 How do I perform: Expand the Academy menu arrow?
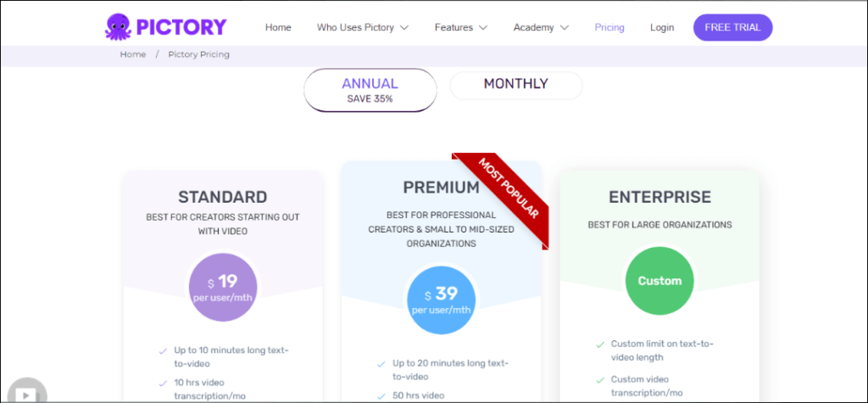click(x=564, y=28)
